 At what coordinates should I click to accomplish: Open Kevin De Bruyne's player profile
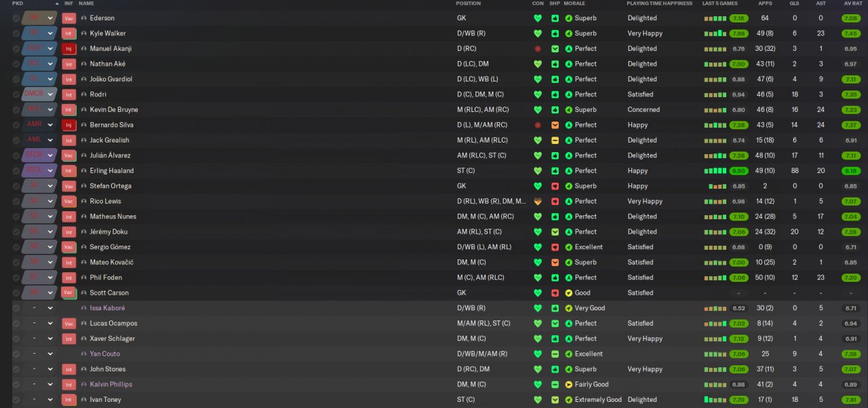point(114,110)
